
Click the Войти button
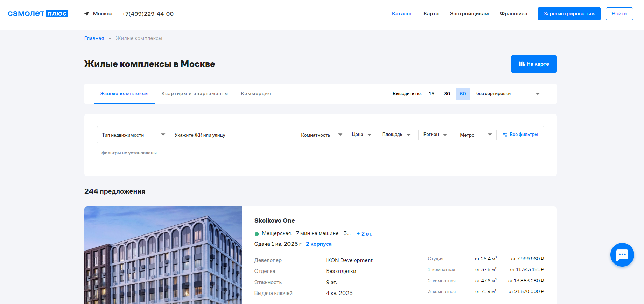[619, 14]
